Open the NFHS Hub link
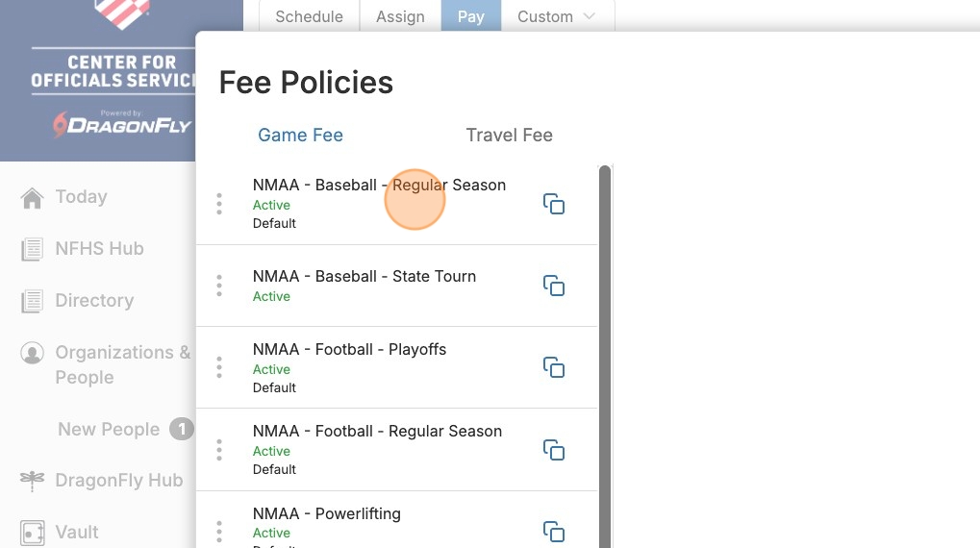980x548 pixels. pos(99,249)
